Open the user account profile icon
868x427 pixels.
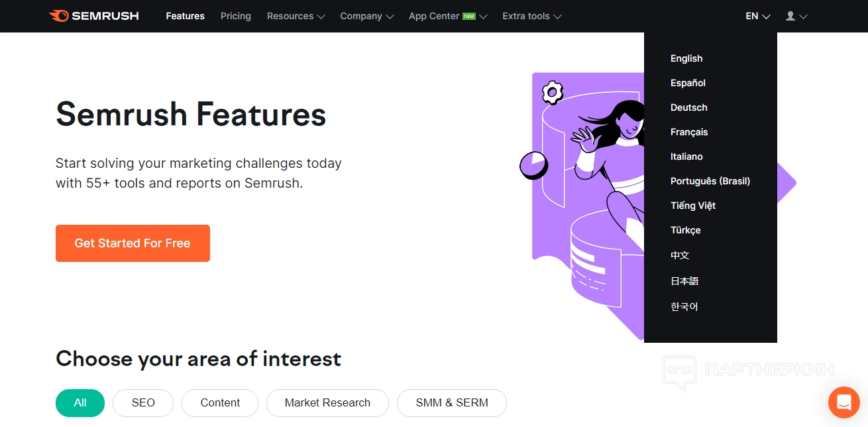[796, 16]
